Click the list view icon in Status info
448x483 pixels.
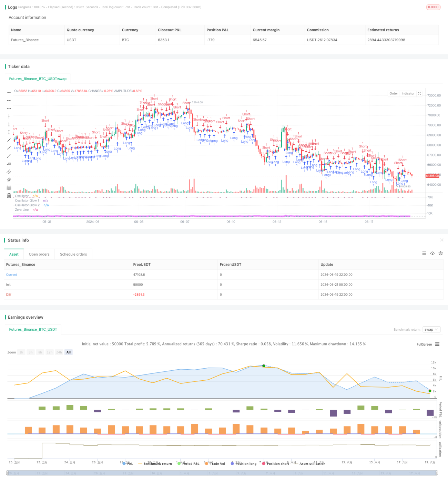(x=424, y=253)
